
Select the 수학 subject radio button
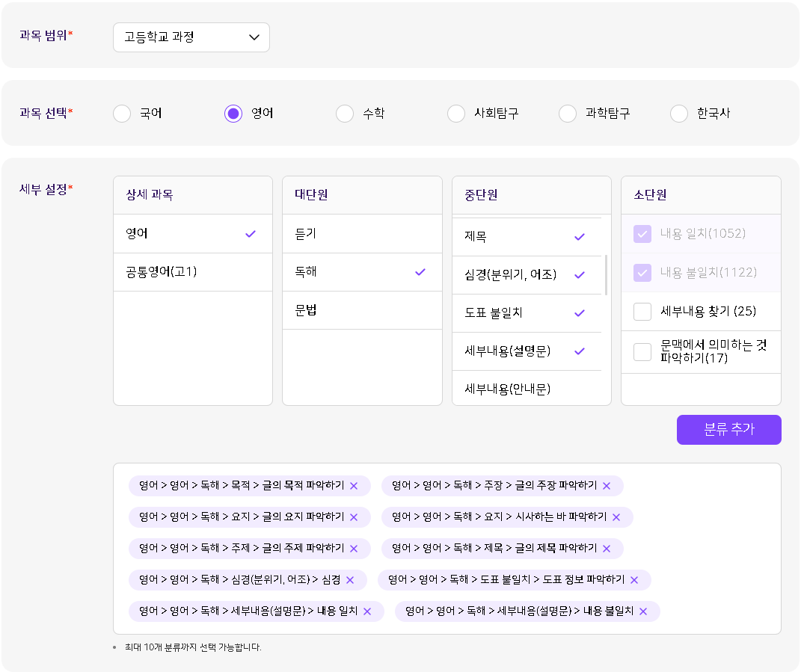click(345, 114)
